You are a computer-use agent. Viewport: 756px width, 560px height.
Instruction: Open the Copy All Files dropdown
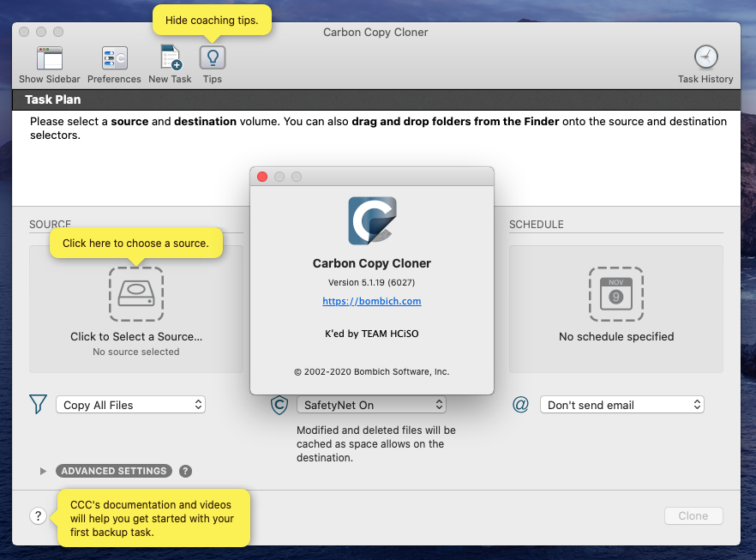[x=130, y=405]
